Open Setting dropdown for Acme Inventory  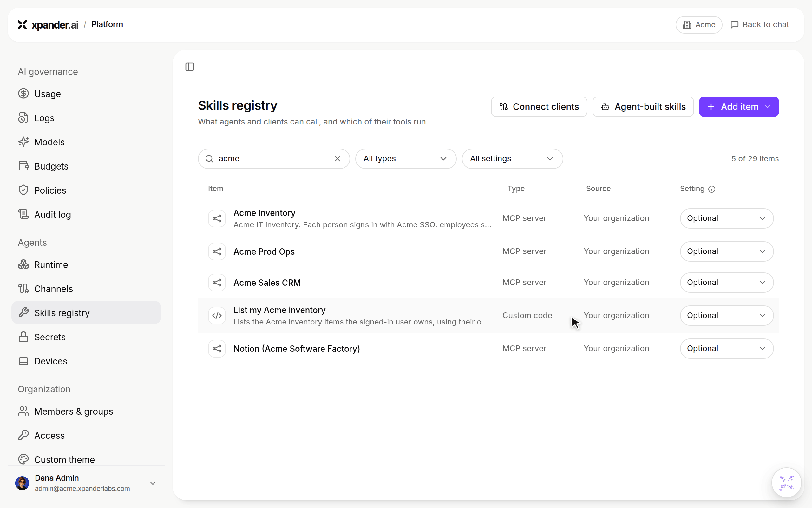(726, 218)
